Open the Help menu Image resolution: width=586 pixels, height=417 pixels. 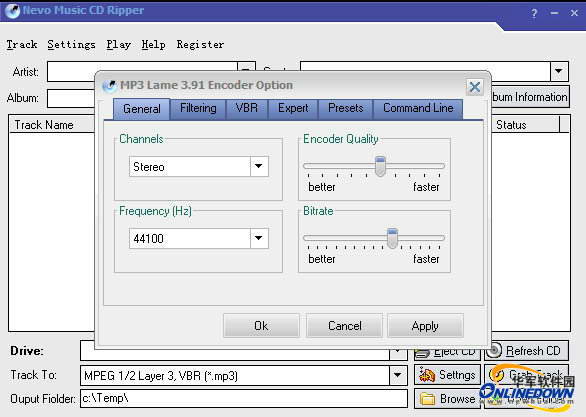click(x=153, y=44)
